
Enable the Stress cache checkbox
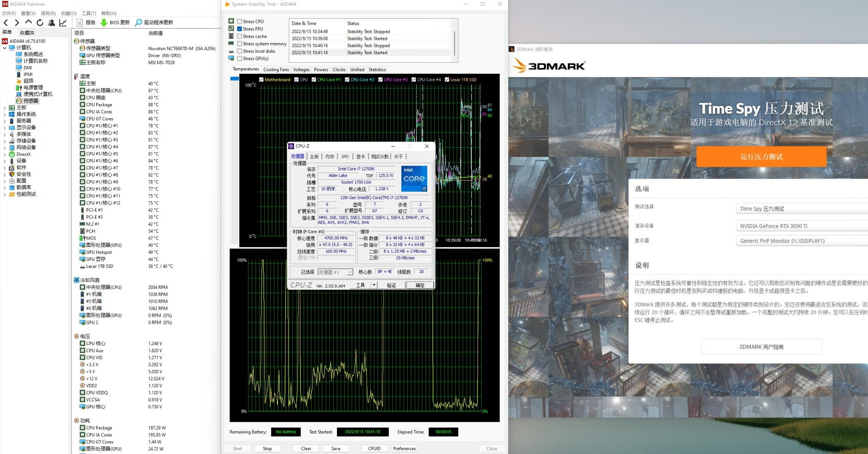coord(240,36)
